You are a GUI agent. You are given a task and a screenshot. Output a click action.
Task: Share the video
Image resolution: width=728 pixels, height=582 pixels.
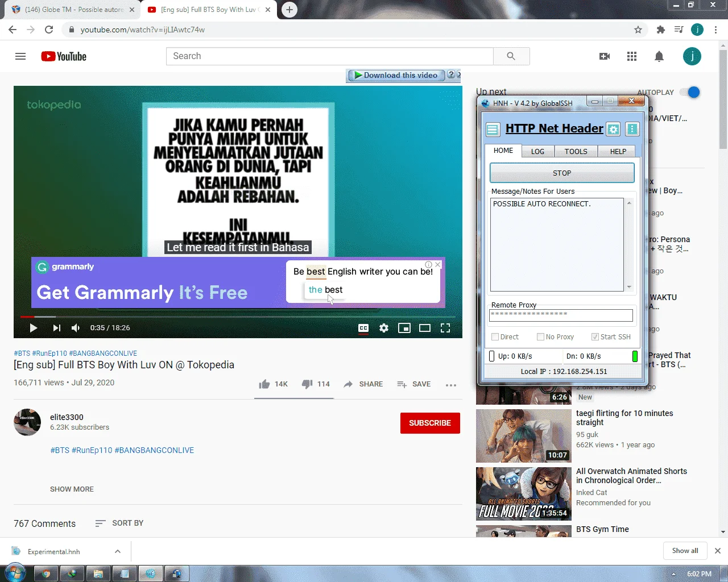coord(363,384)
